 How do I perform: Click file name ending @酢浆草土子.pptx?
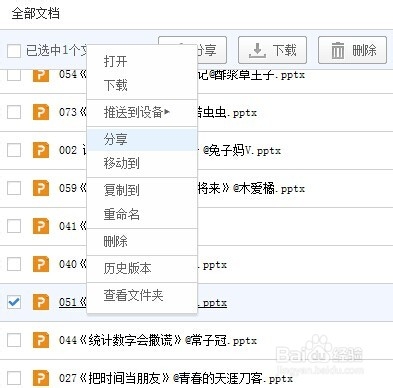tap(251, 75)
